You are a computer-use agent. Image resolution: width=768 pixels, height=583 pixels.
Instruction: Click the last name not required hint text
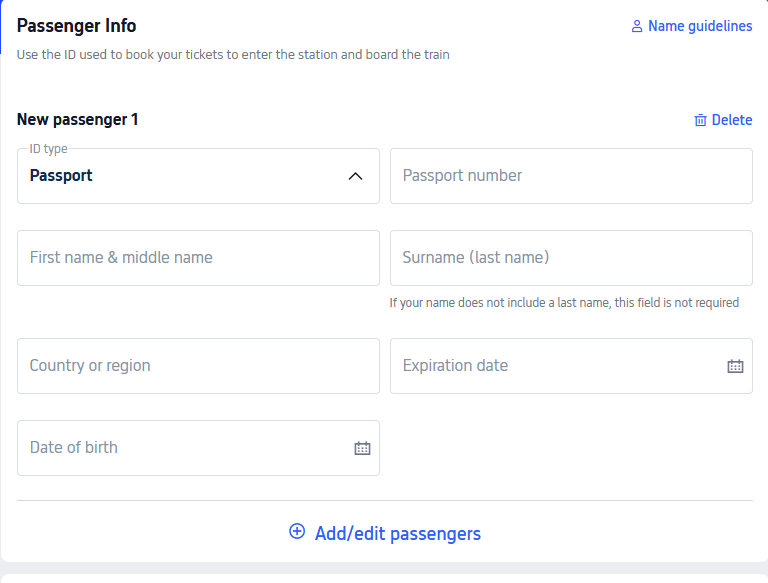[564, 303]
